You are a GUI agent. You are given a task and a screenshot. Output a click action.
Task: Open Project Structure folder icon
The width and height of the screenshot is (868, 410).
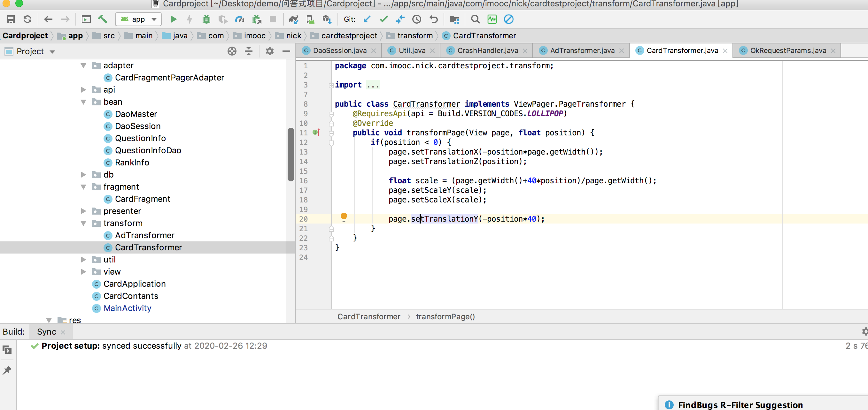pos(454,19)
